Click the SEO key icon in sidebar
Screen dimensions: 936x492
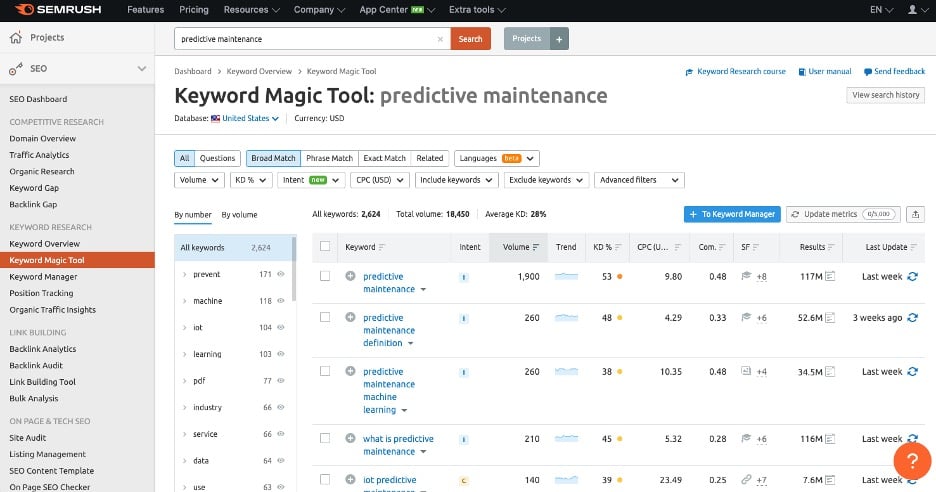coord(16,69)
